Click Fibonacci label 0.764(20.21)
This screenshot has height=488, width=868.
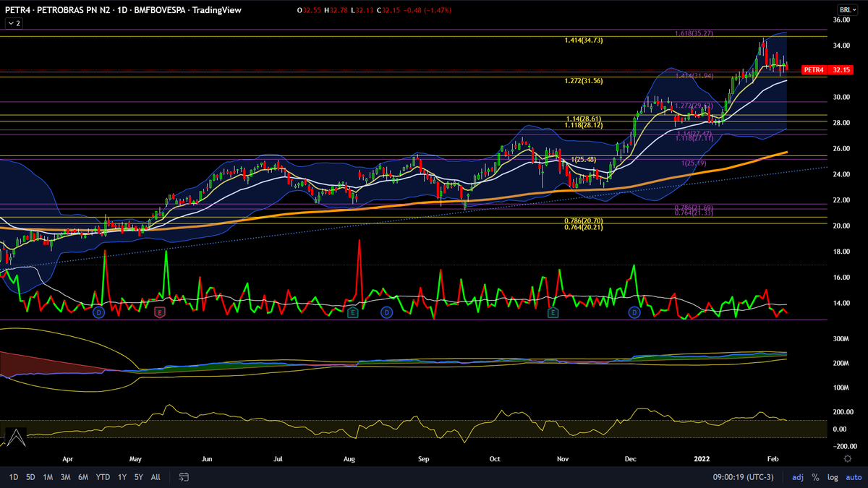point(584,227)
